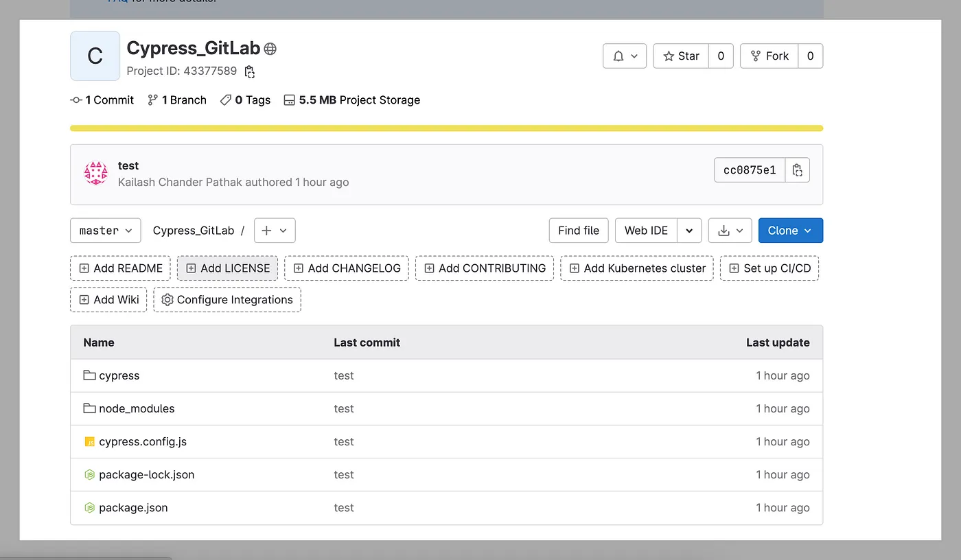Open the cypress.config.js file
961x560 pixels.
pyautogui.click(x=143, y=442)
